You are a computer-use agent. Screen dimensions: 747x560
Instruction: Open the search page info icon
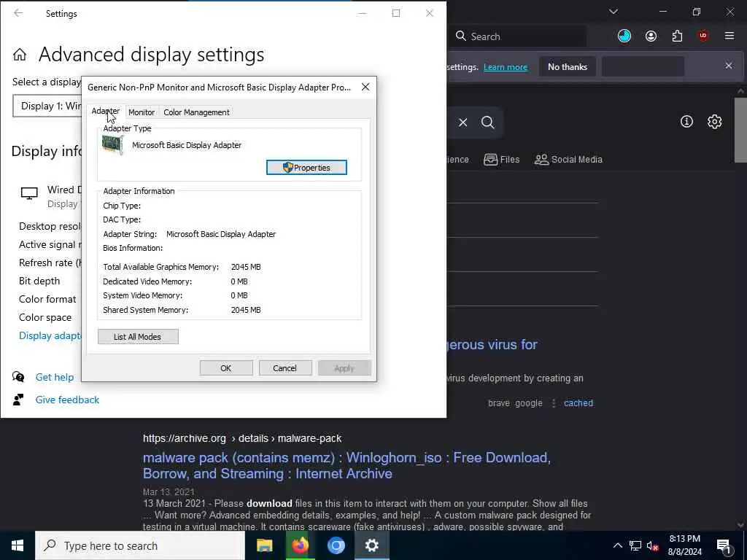click(x=686, y=122)
